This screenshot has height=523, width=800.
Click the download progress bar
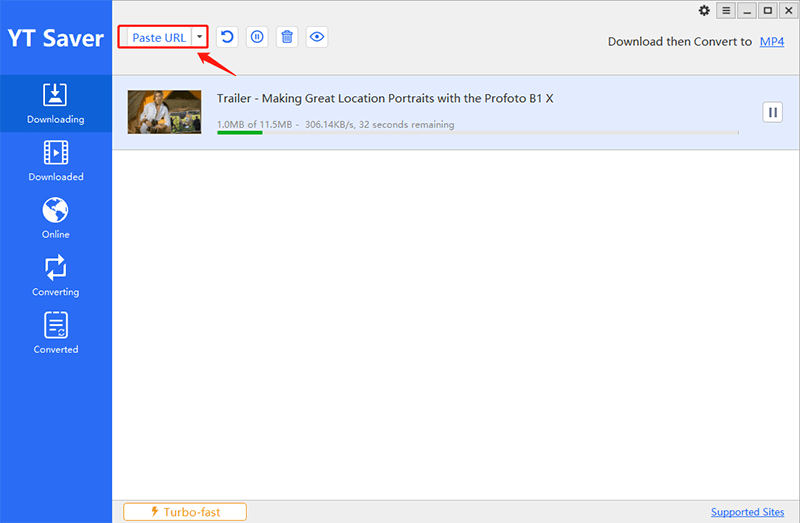click(478, 133)
